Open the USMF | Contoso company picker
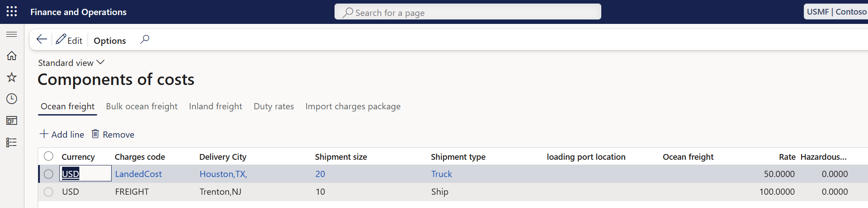The height and width of the screenshot is (208, 868). (836, 12)
